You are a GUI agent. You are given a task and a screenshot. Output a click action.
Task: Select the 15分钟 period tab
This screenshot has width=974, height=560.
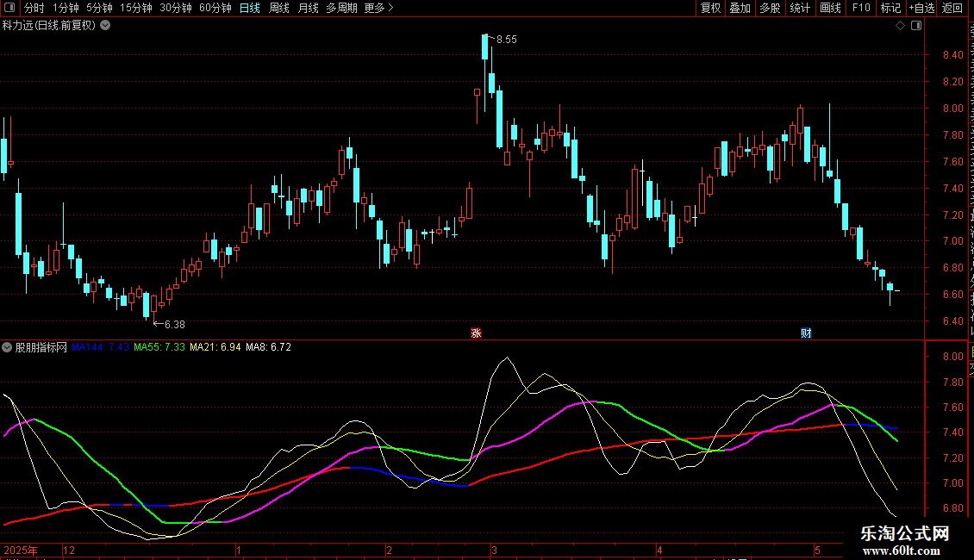click(x=136, y=8)
